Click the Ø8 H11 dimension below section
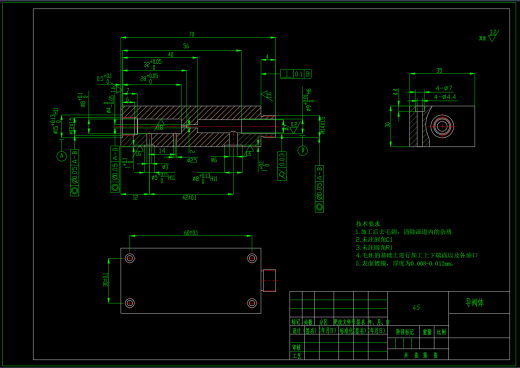520x368 pixels. pos(205,178)
